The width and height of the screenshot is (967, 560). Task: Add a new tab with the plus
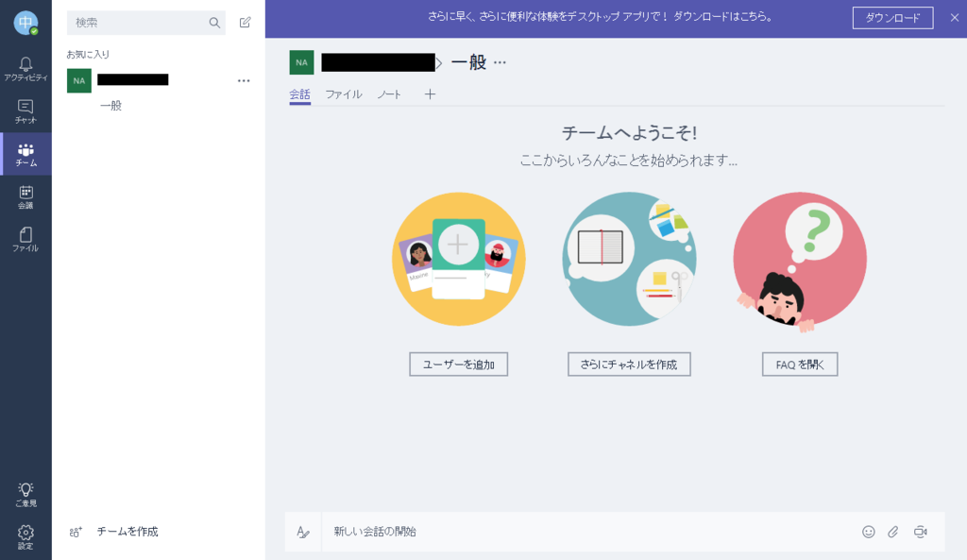[x=430, y=94]
